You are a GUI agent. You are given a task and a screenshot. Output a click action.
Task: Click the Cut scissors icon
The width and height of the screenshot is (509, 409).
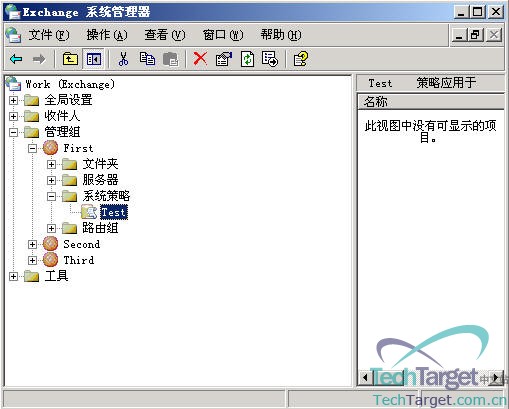123,59
